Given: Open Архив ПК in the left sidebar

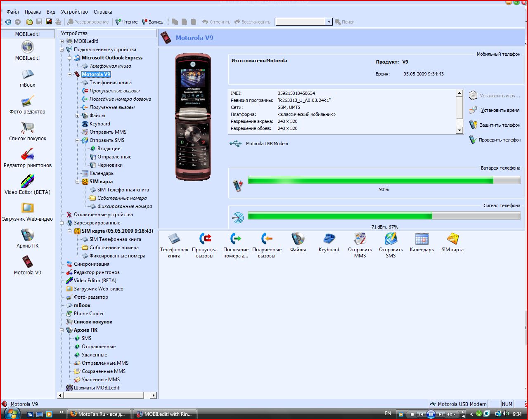Looking at the screenshot, I should (27, 235).
